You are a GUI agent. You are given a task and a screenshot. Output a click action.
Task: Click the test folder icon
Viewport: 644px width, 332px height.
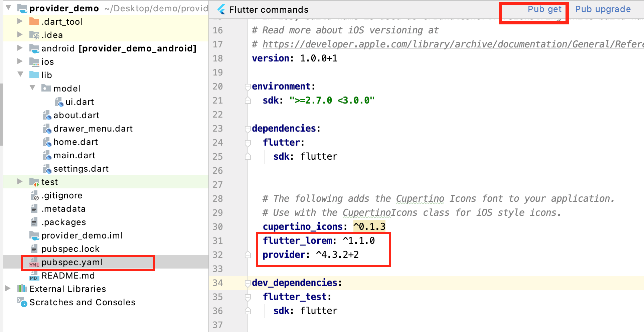click(34, 182)
